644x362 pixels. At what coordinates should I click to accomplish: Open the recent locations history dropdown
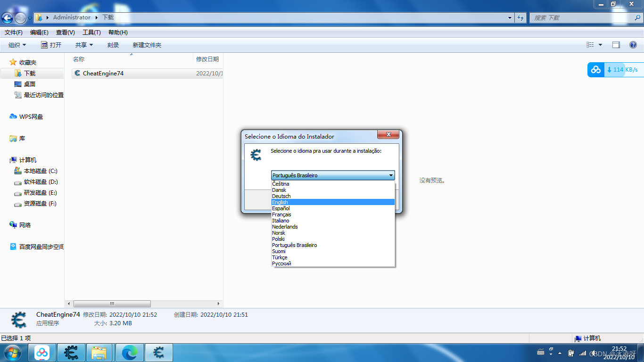pos(30,18)
